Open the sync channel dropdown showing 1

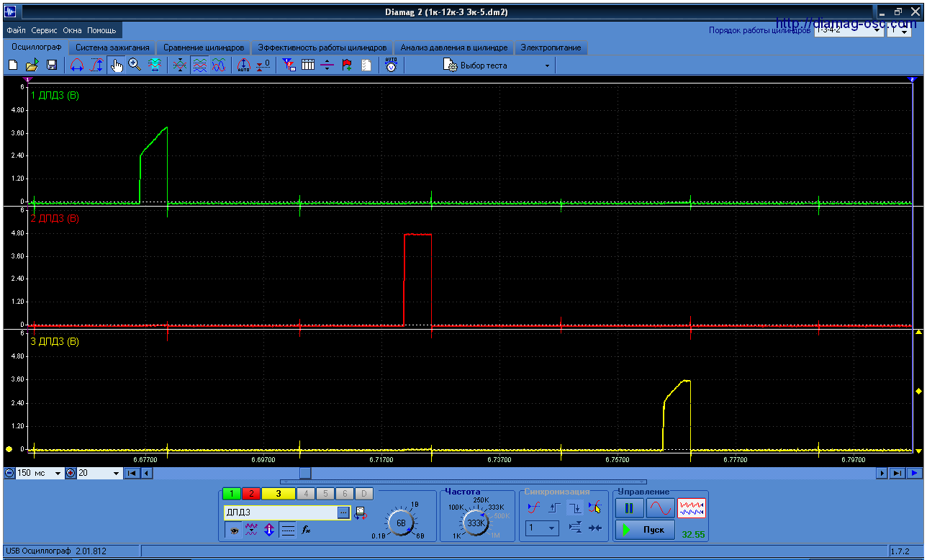coord(541,528)
